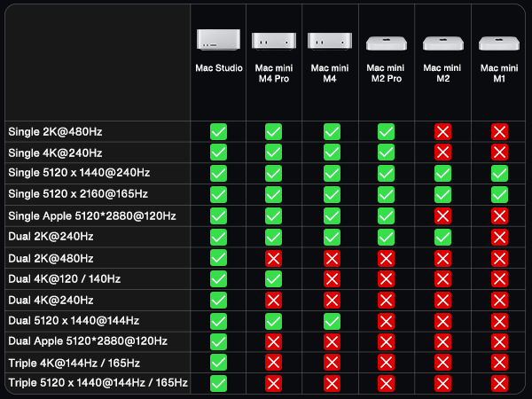Click the green check for Single 5120 x 1440@240Hz, Mac mini M2
The image size is (532, 399).
tap(442, 174)
